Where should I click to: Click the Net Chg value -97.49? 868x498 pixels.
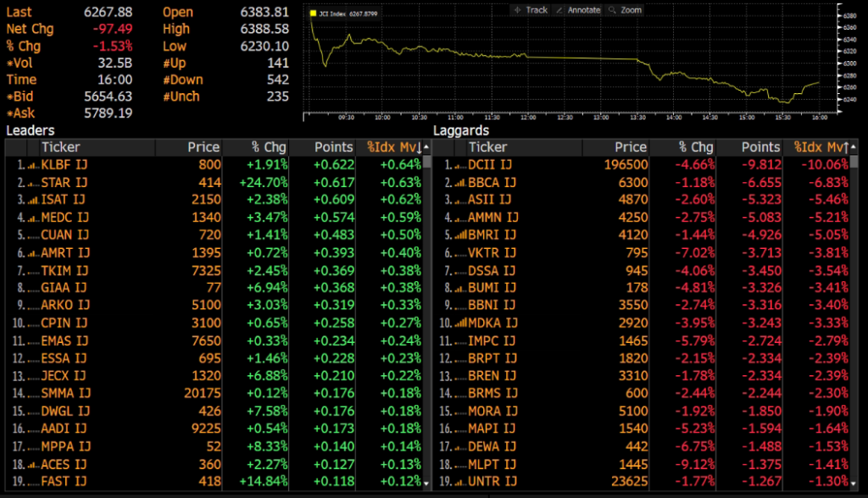pyautogui.click(x=113, y=29)
